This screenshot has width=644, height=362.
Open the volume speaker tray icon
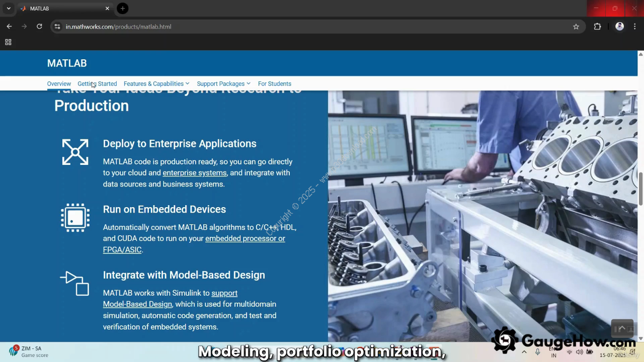(579, 352)
